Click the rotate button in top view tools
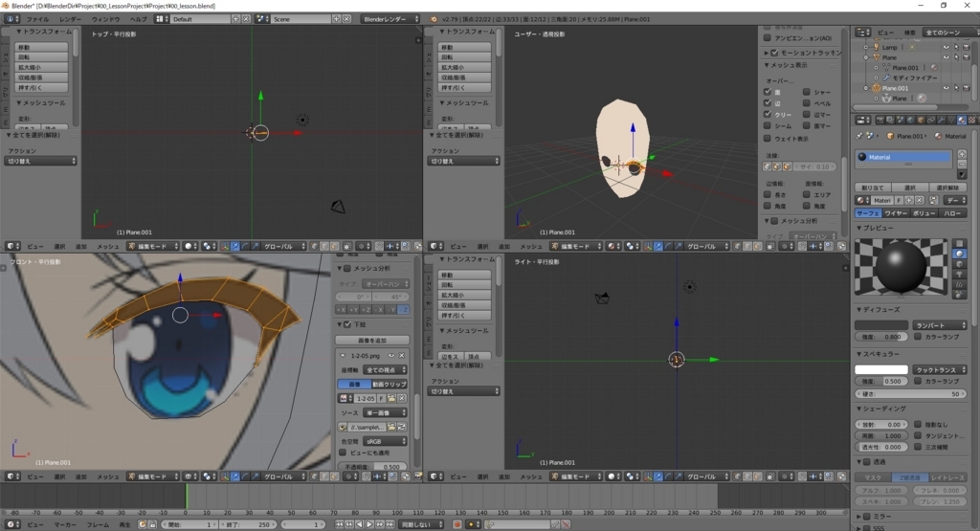980x531 pixels. pos(41,56)
